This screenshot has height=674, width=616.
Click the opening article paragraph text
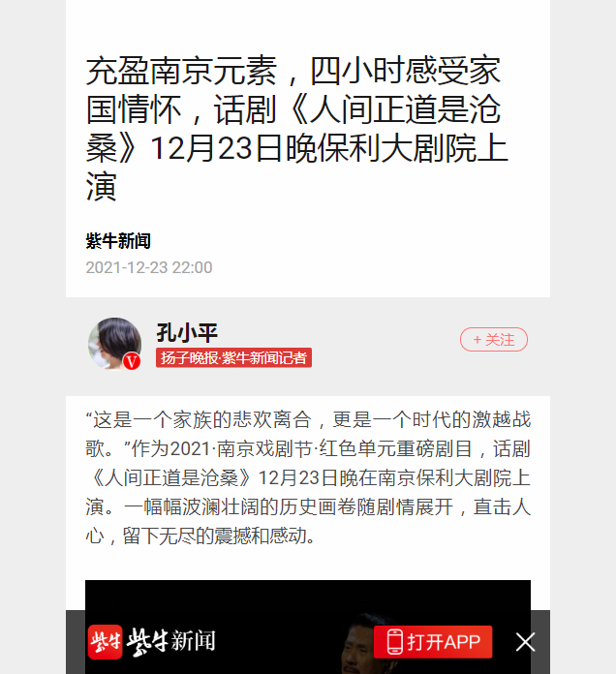click(308, 477)
